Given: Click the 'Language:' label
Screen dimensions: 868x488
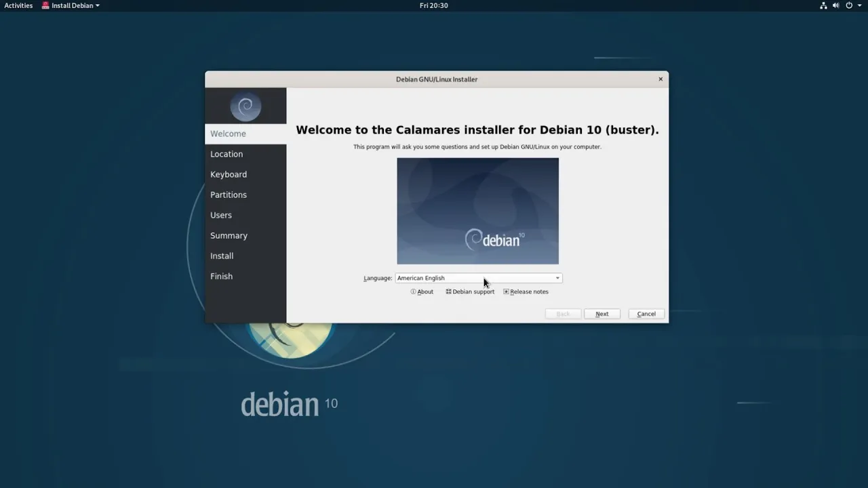Looking at the screenshot, I should 378,278.
